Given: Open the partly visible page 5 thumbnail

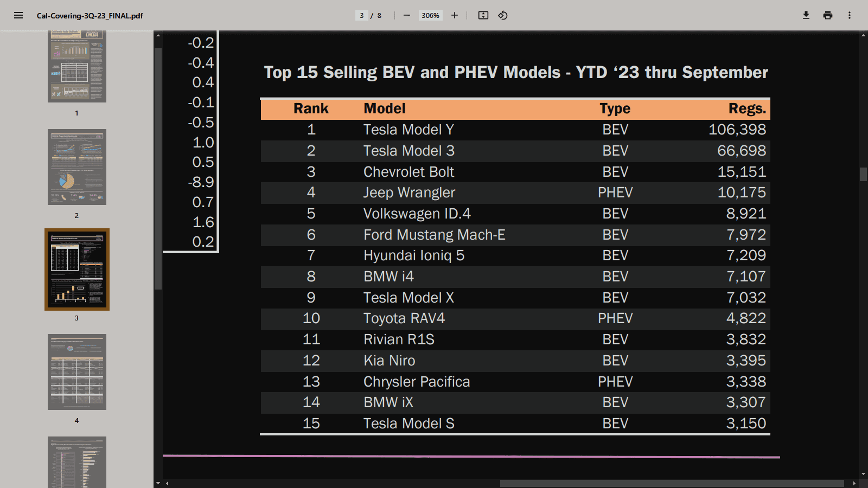Looking at the screenshot, I should coord(77,462).
